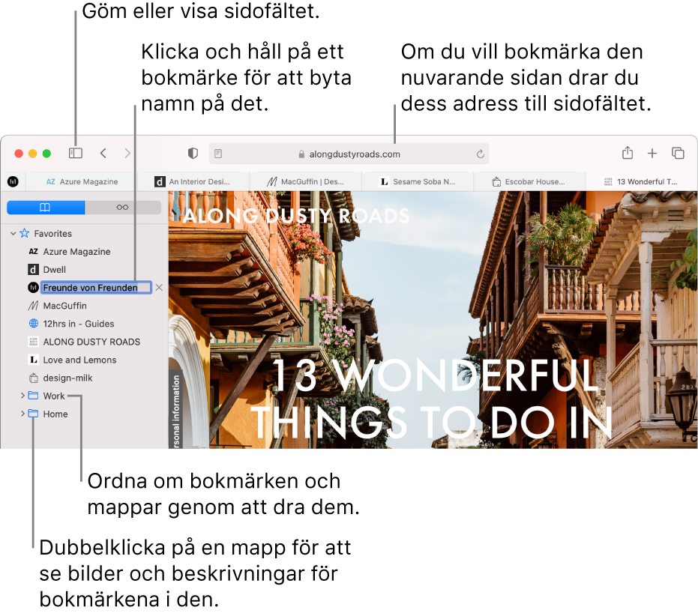This screenshot has height=616, width=698.
Task: Open the Share menu icon
Action: coord(628,153)
